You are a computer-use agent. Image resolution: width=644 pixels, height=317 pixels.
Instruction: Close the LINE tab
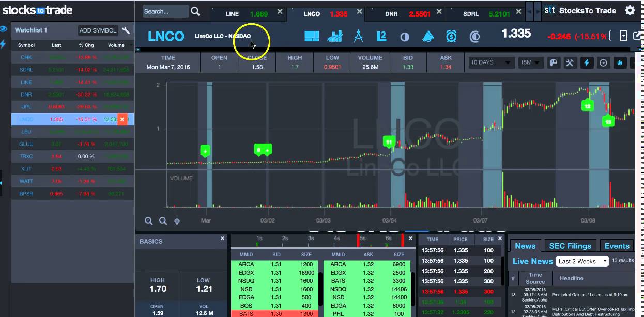(280, 11)
